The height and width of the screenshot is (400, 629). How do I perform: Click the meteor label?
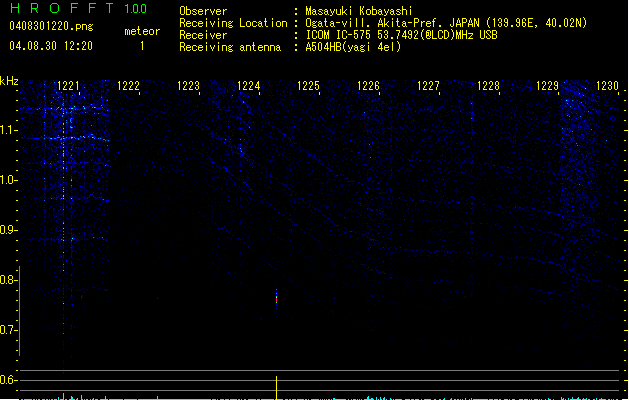[142, 31]
